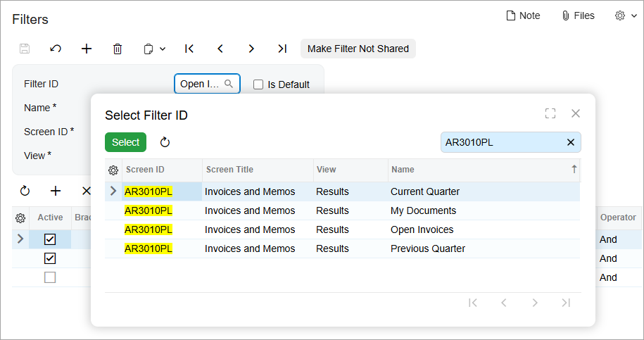Expand first condition row arrow in background grid
This screenshot has width=644, height=340.
[20, 239]
